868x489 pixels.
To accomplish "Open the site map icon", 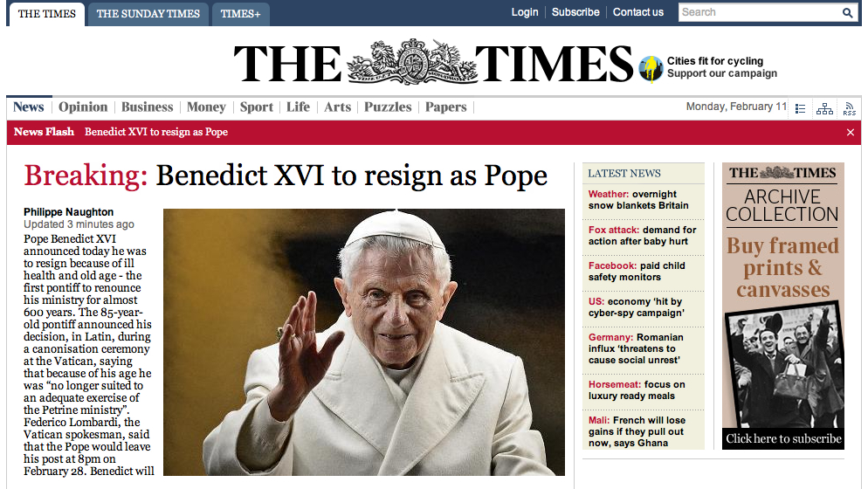I will point(824,108).
